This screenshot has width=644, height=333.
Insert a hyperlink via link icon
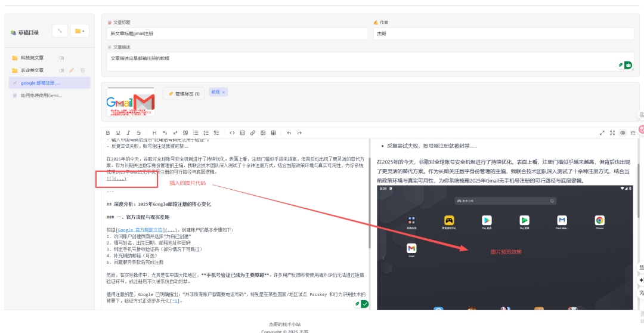tap(253, 133)
